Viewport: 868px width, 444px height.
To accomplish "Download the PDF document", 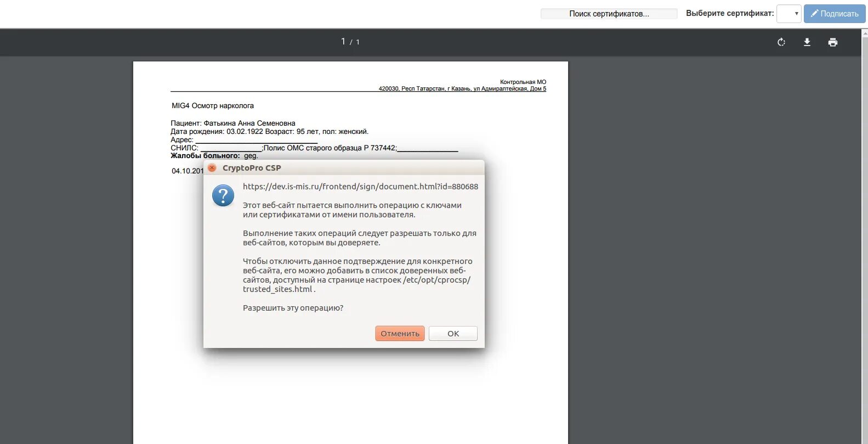I will (x=807, y=42).
